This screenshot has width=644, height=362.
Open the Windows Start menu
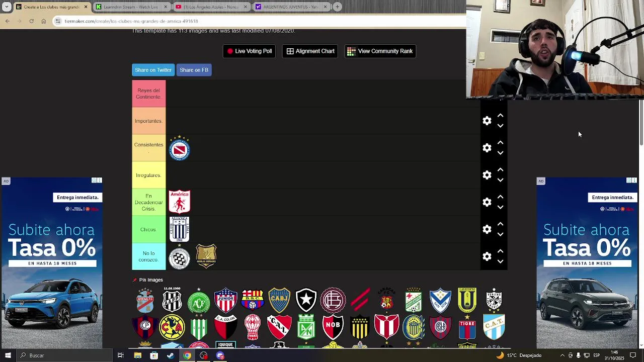pyautogui.click(x=8, y=355)
